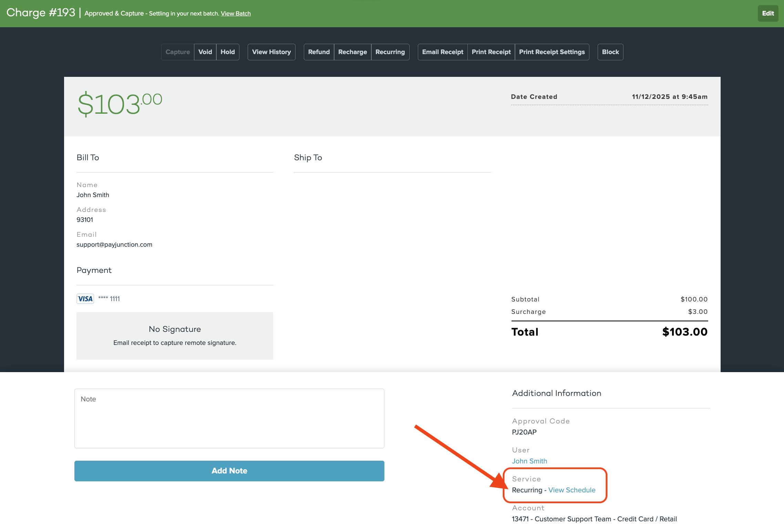Put the charge on Hold
Screen dimensions: 784x532
(x=228, y=52)
